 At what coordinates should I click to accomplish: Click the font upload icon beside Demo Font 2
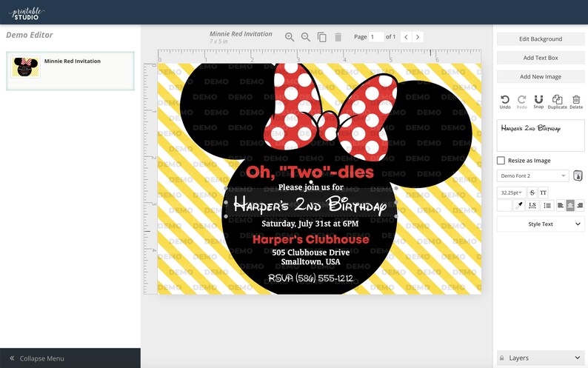pyautogui.click(x=578, y=175)
